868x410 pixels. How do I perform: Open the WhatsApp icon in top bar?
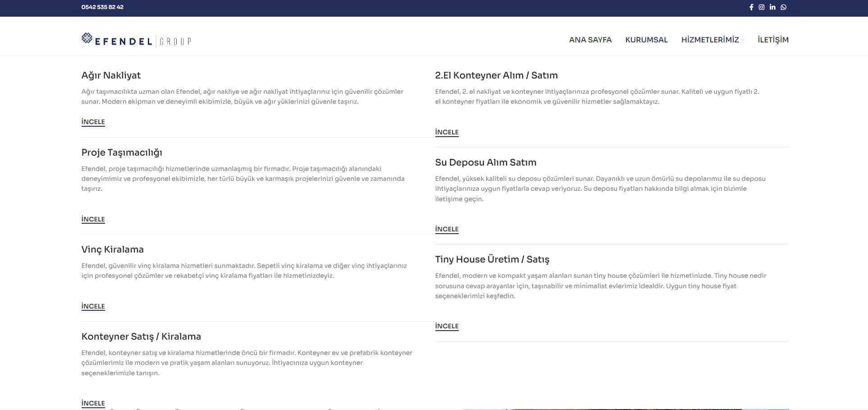coord(784,7)
